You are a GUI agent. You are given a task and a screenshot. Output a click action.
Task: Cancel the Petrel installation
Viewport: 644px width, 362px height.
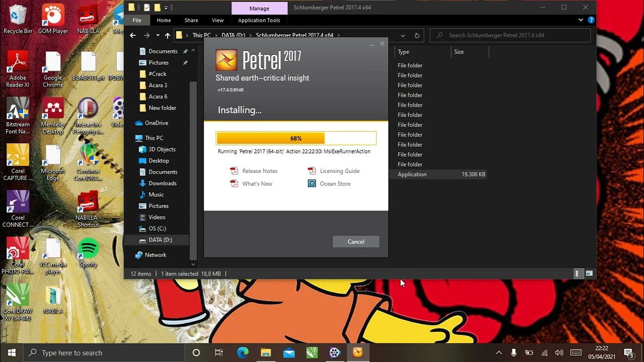pos(356,242)
